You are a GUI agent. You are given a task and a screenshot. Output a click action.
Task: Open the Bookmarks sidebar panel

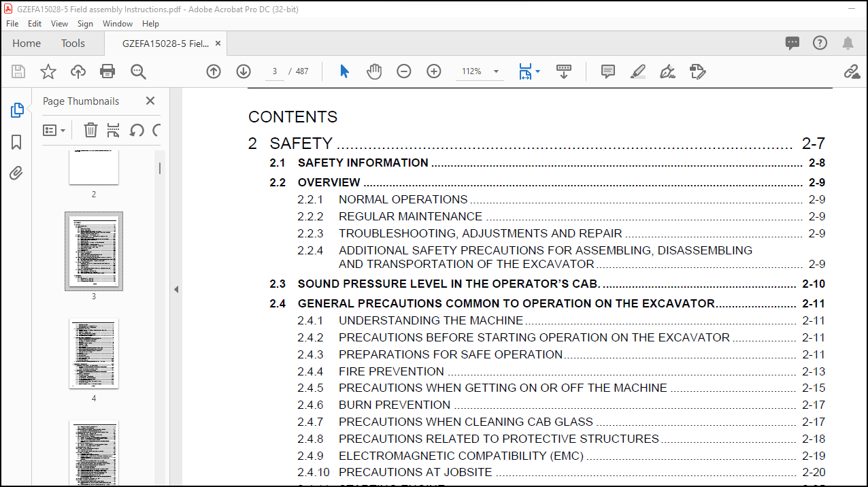[17, 142]
